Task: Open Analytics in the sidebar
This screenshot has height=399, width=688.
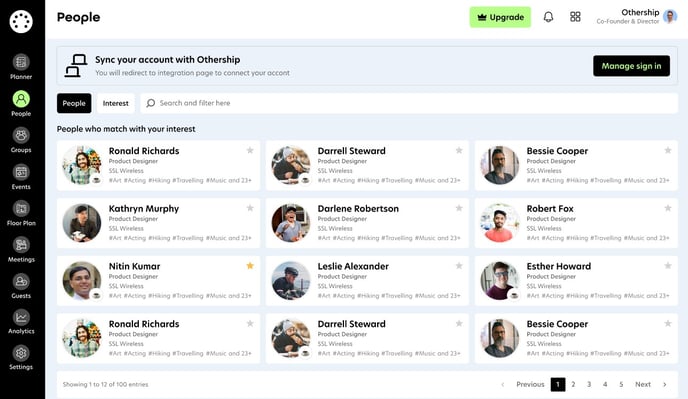Action: pos(21,317)
